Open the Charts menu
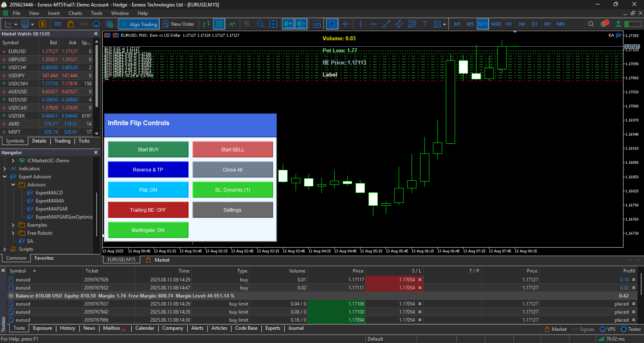Image resolution: width=644 pixels, height=343 pixels. (x=75, y=13)
